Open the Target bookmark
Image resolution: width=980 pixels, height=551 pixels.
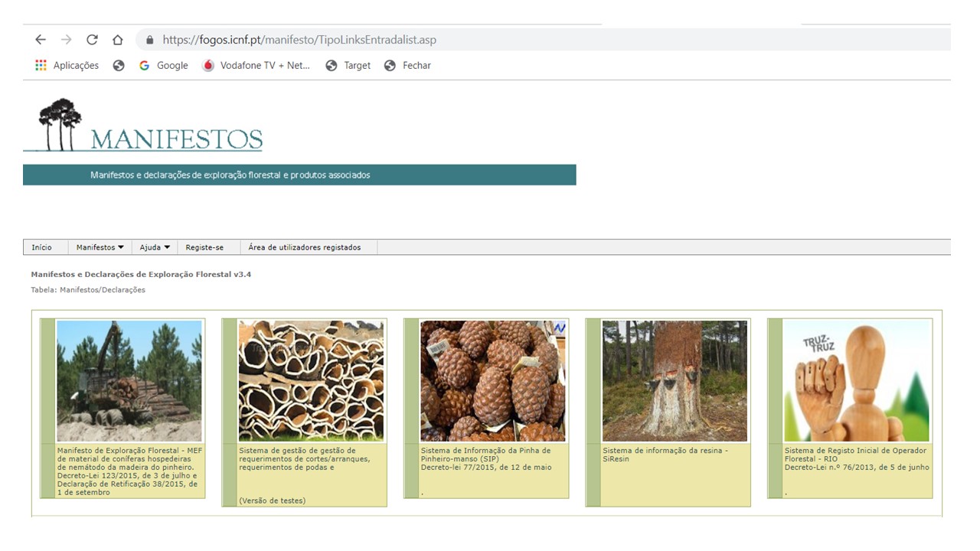348,66
